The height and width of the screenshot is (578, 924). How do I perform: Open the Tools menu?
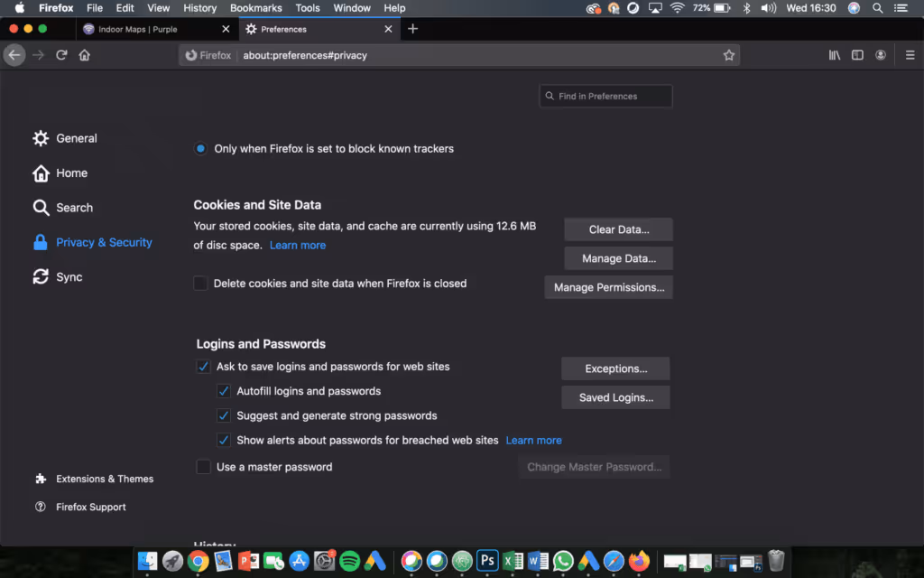pos(308,8)
